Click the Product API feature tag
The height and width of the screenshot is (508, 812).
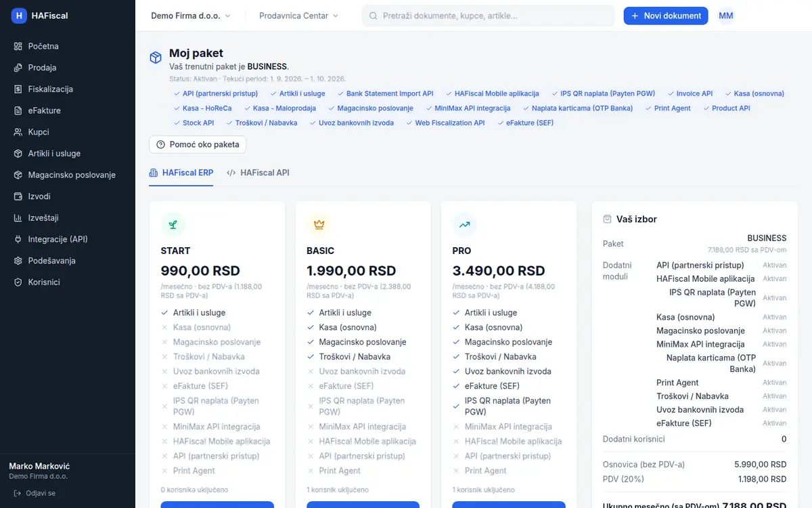(x=726, y=108)
